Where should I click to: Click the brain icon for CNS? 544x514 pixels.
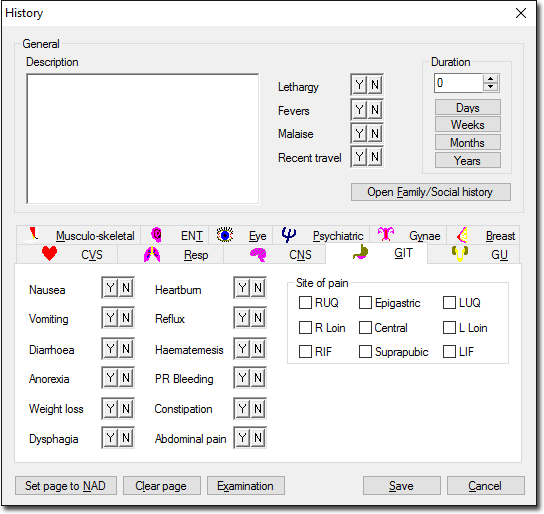[x=258, y=255]
